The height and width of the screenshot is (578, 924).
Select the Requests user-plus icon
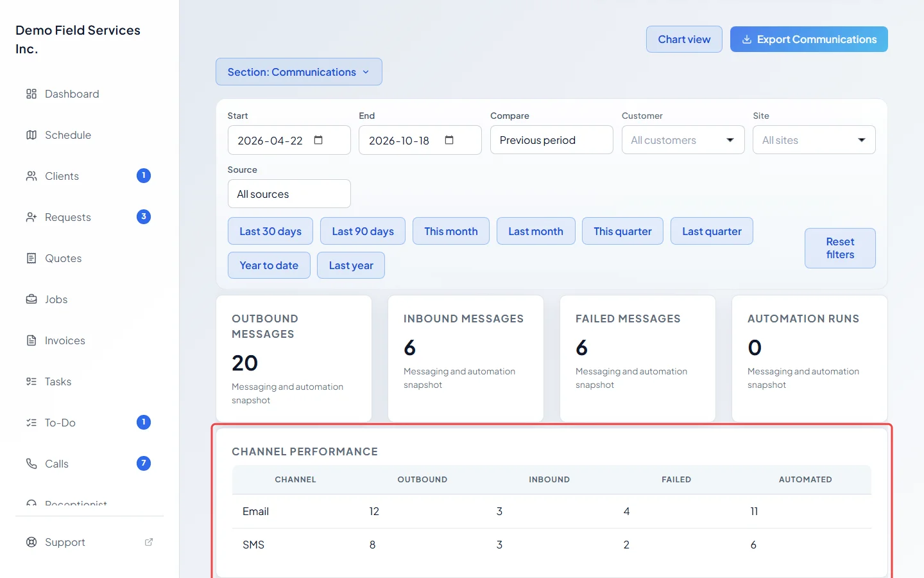click(31, 217)
